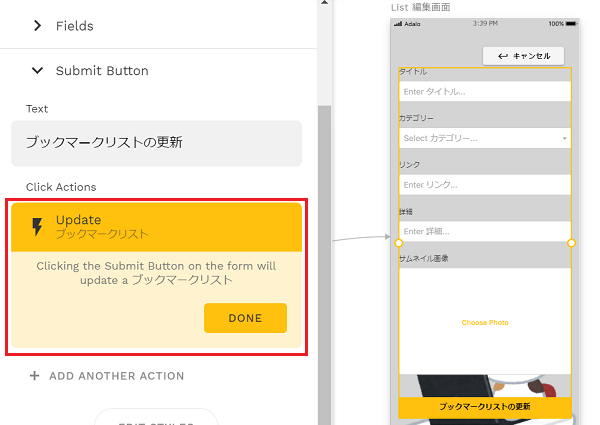
Task: Click the Click Actions heading
Action: (x=61, y=187)
